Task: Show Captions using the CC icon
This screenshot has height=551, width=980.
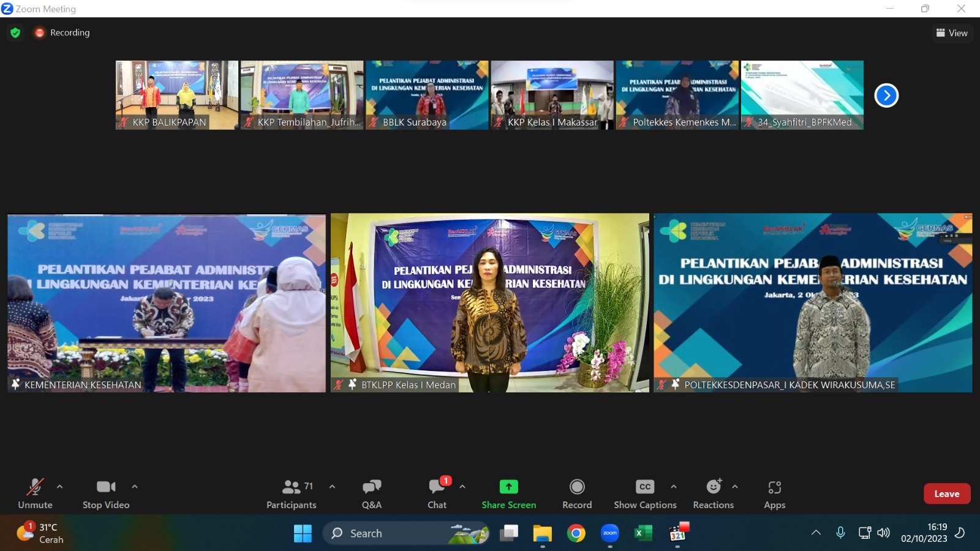Action: (x=644, y=487)
